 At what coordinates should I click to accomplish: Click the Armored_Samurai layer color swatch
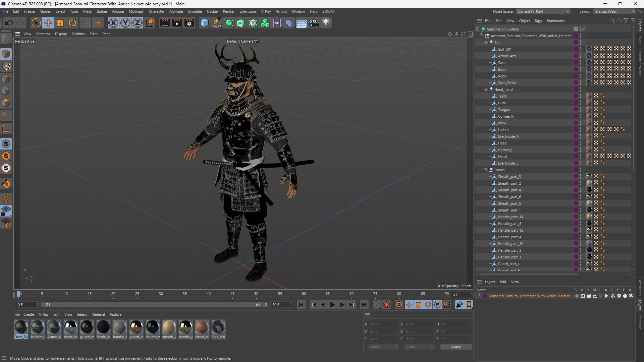tap(485, 296)
